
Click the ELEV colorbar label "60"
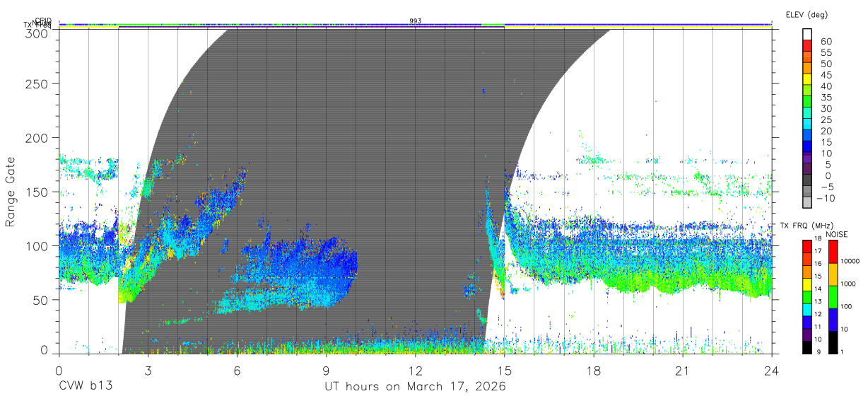coord(826,42)
